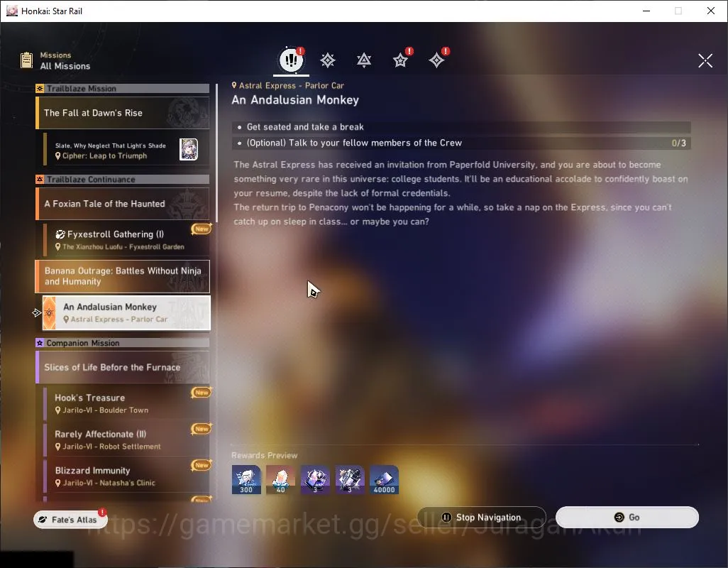Click the New badge on Fyxestroll Gathering
The width and height of the screenshot is (728, 568).
tap(202, 229)
